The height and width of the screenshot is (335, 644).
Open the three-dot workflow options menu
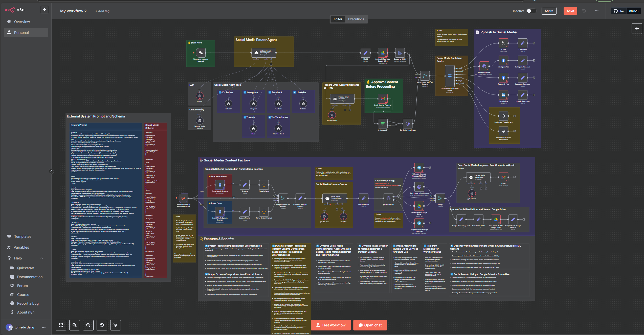coord(597,11)
